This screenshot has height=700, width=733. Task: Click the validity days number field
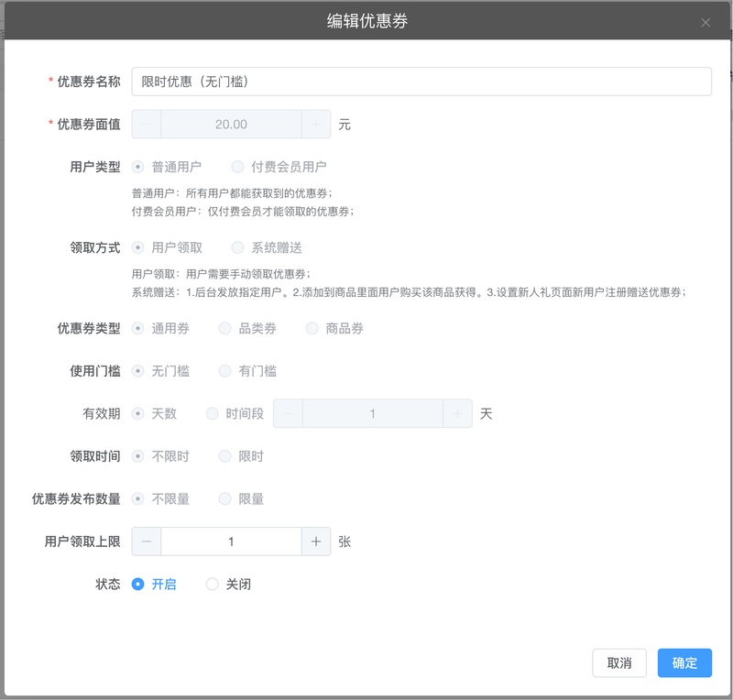[x=373, y=414]
